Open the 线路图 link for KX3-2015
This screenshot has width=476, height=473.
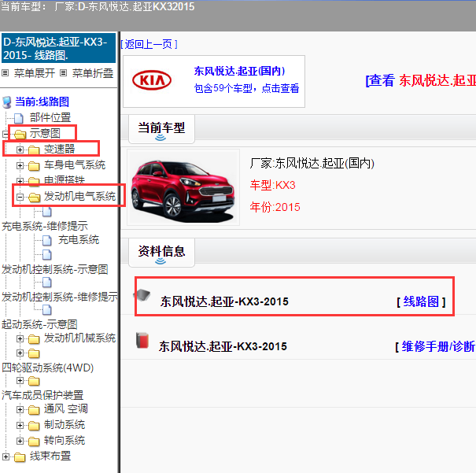[421, 301]
